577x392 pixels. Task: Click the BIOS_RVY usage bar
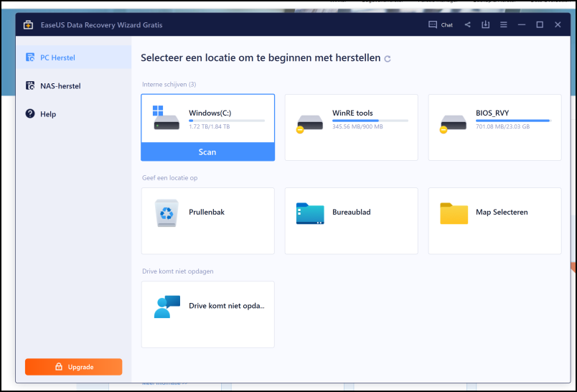tap(514, 121)
